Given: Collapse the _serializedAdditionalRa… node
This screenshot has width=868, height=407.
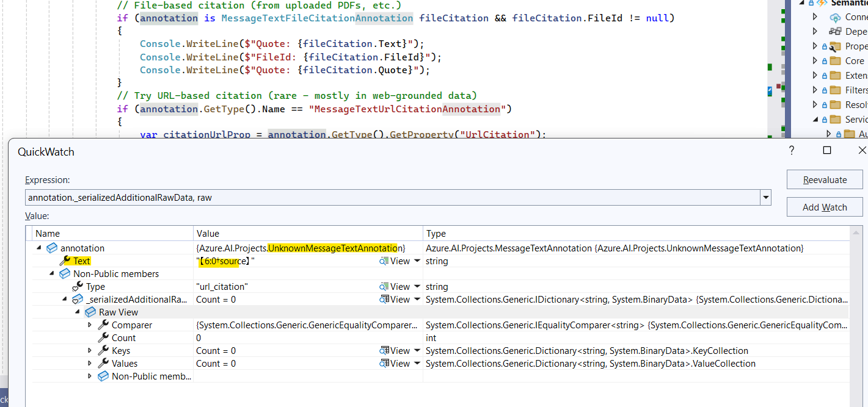Looking at the screenshot, I should (x=65, y=299).
